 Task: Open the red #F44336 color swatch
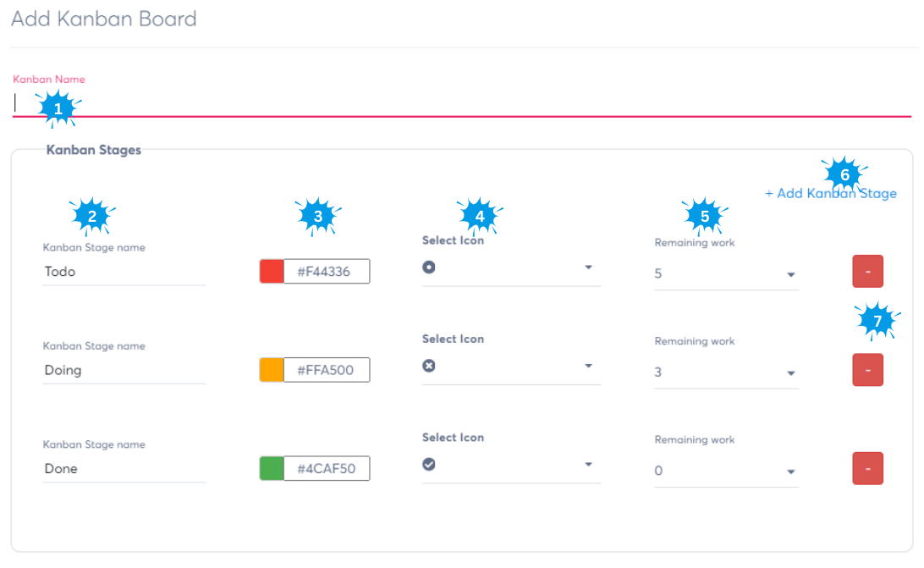[272, 271]
